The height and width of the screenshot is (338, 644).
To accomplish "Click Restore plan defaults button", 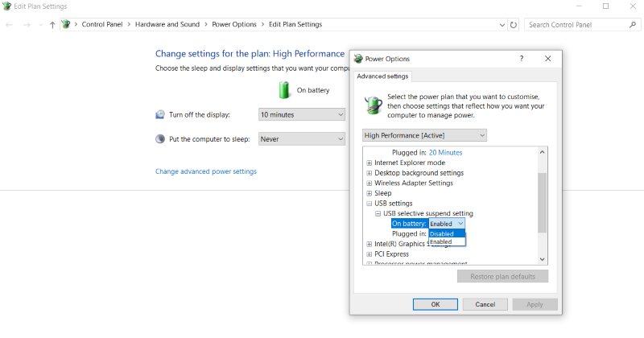I will point(502,276).
